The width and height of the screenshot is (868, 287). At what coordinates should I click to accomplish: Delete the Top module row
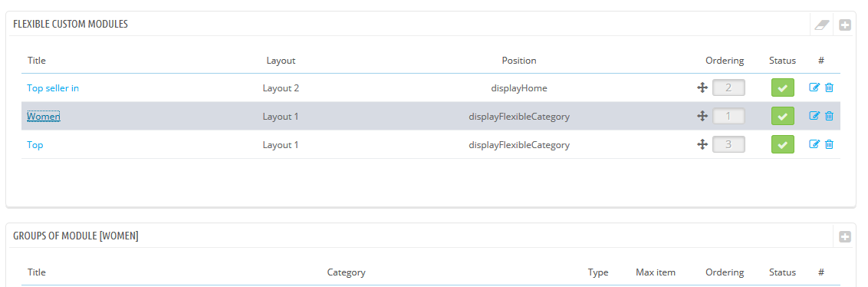pos(829,144)
